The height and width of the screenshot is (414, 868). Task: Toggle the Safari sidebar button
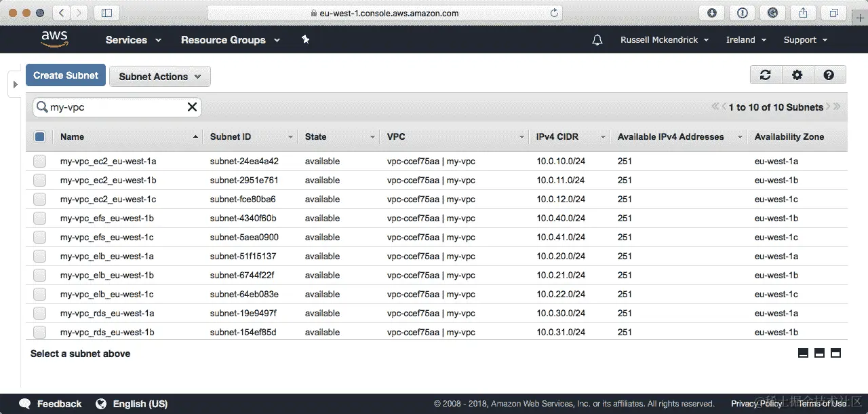click(x=106, y=12)
